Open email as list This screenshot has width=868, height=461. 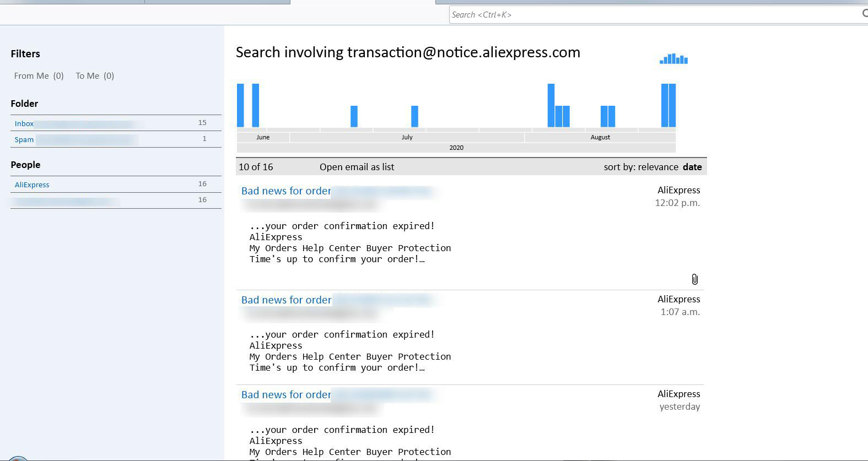[x=357, y=167]
